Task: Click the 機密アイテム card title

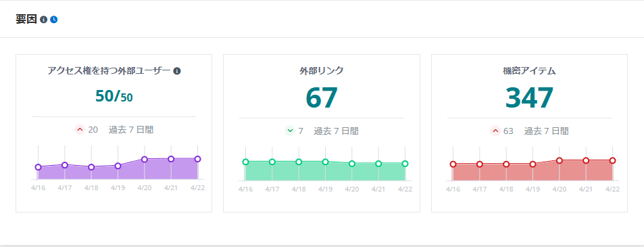Action: [x=529, y=71]
